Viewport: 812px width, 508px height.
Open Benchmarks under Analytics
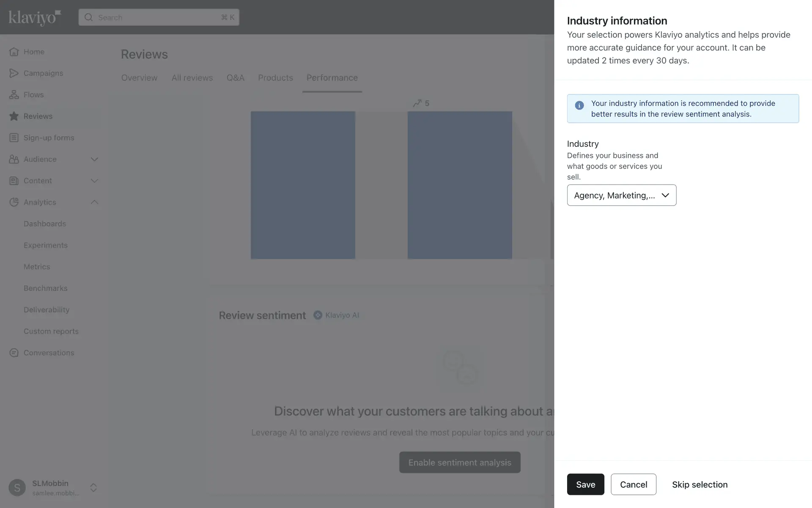pos(46,288)
